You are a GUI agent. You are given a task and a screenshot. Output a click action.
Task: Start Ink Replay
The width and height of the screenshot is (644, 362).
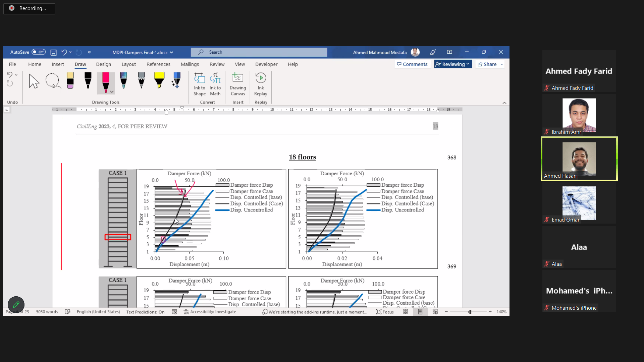pyautogui.click(x=261, y=84)
